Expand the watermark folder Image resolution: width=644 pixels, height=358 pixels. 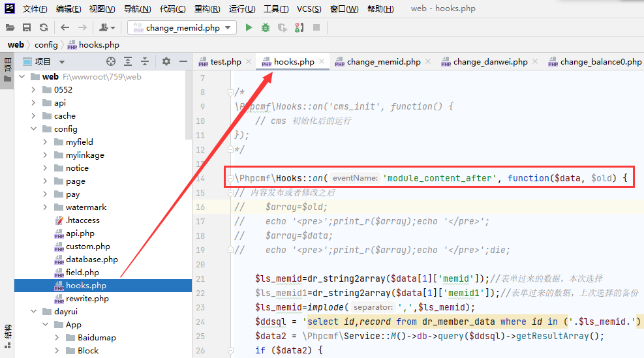click(45, 207)
